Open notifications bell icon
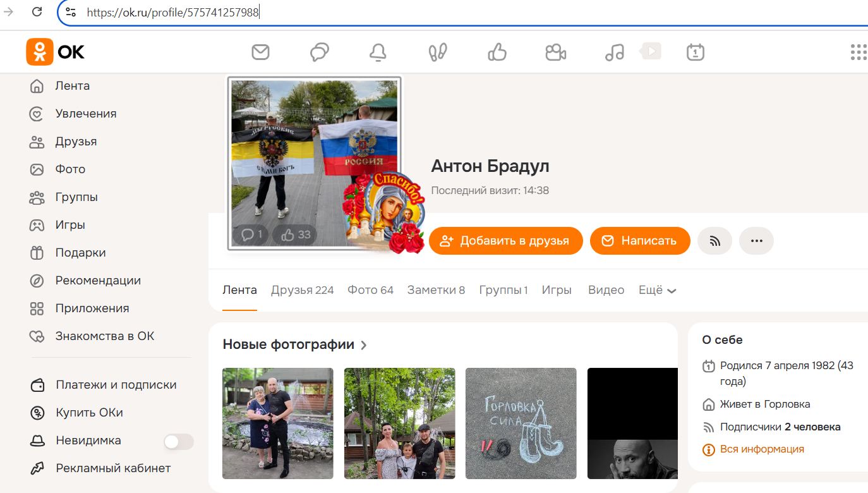The width and height of the screenshot is (868, 493). (378, 52)
